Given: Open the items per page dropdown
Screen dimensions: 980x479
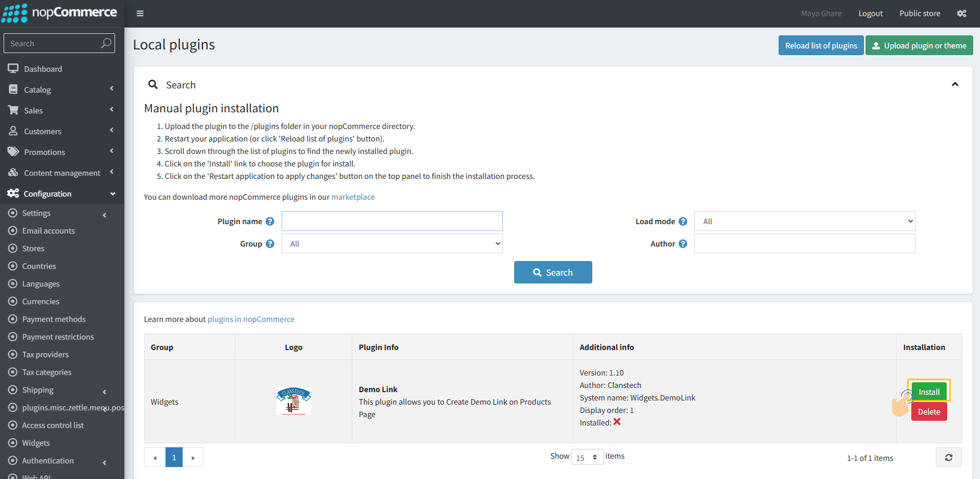Looking at the screenshot, I should click(587, 458).
